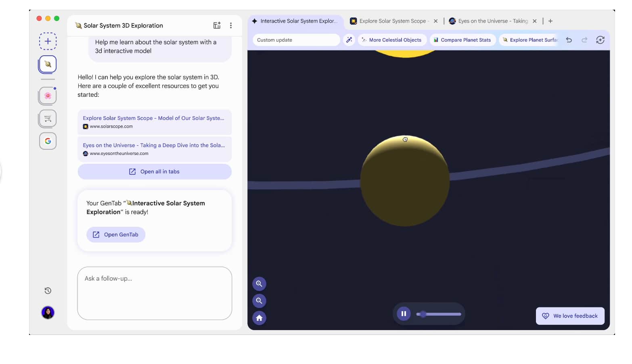Click the Custom update input field
This screenshot has height=364, width=632.
pos(296,40)
